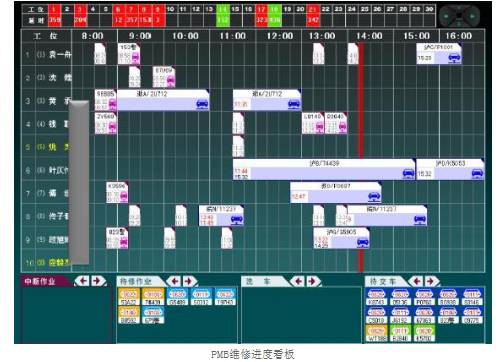Click the 14:00 time column header
Viewport: 502px width, 362px height.
click(x=369, y=36)
